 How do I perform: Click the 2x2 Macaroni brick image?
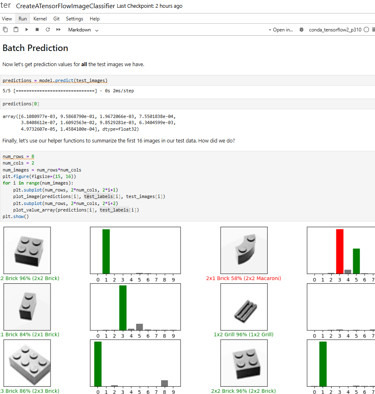tap(244, 250)
